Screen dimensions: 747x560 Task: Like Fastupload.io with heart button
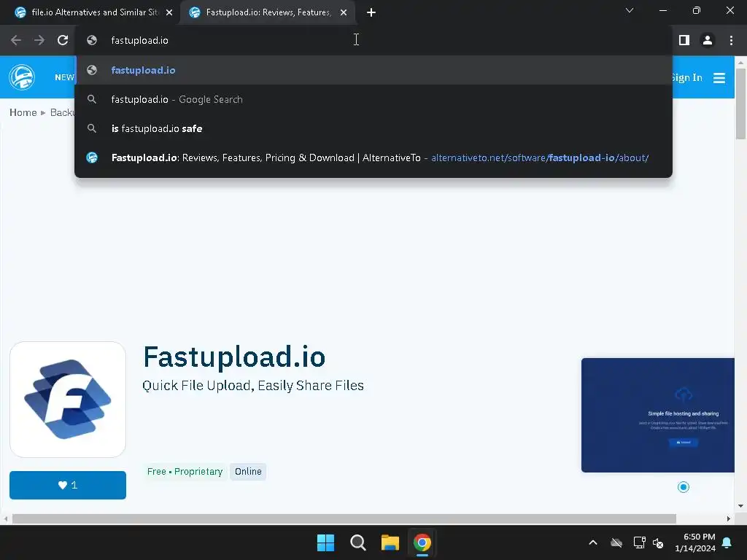coord(68,485)
